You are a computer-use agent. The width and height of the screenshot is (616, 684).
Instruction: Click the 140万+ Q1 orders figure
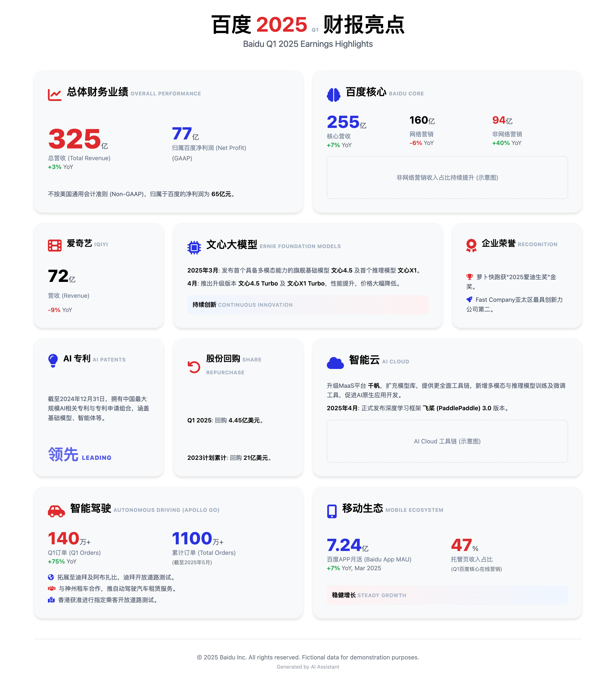pyautogui.click(x=69, y=538)
